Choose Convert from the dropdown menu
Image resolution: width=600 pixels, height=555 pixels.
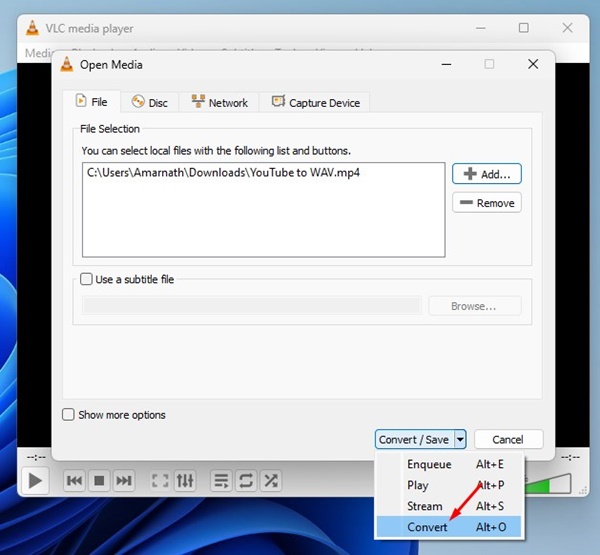(x=449, y=527)
